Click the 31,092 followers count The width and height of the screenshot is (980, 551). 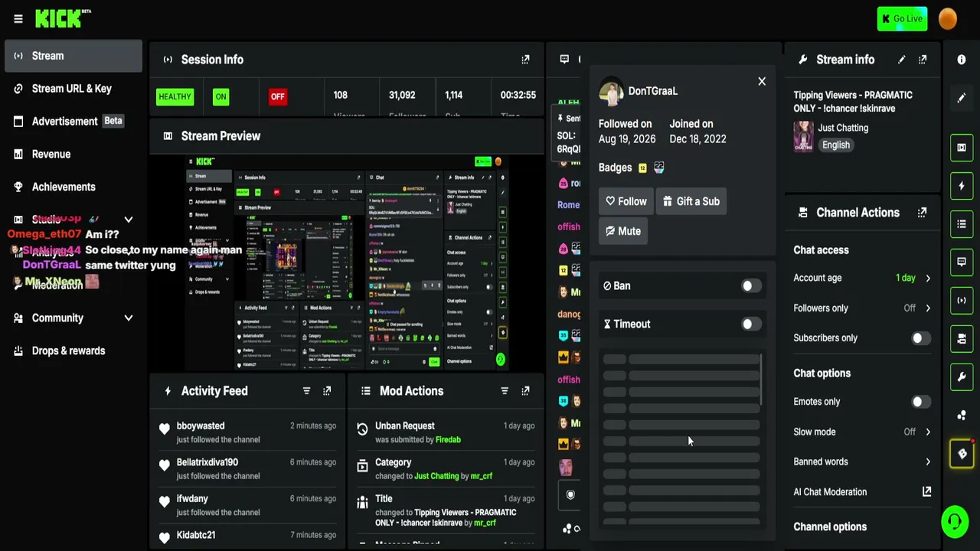point(402,95)
